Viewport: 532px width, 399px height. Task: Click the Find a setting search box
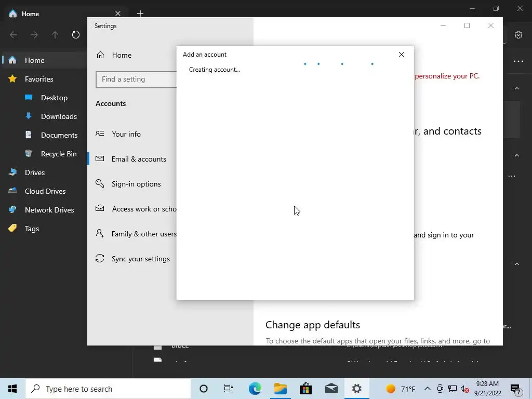pyautogui.click(x=136, y=79)
